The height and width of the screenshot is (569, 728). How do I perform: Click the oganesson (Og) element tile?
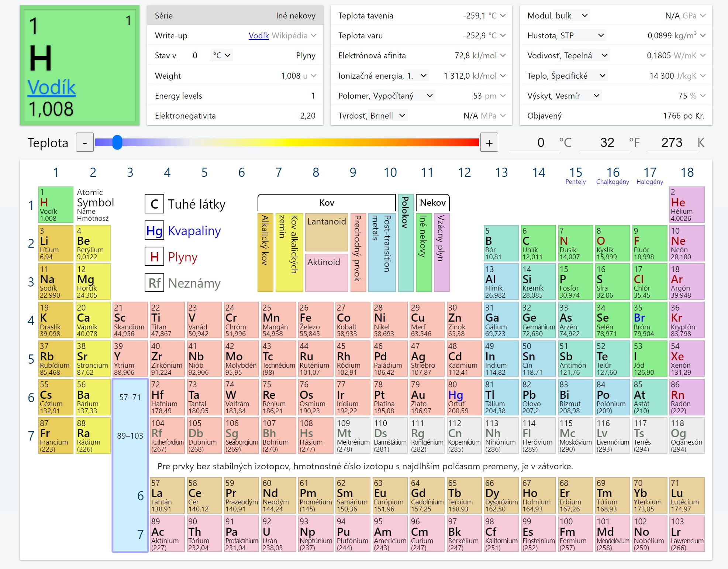point(687,435)
